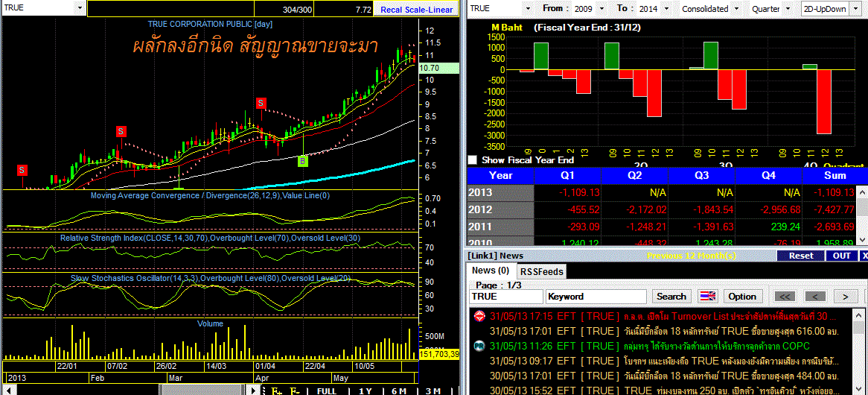Switch to the News (0) tab
The width and height of the screenshot is (868, 395).
pyautogui.click(x=491, y=271)
